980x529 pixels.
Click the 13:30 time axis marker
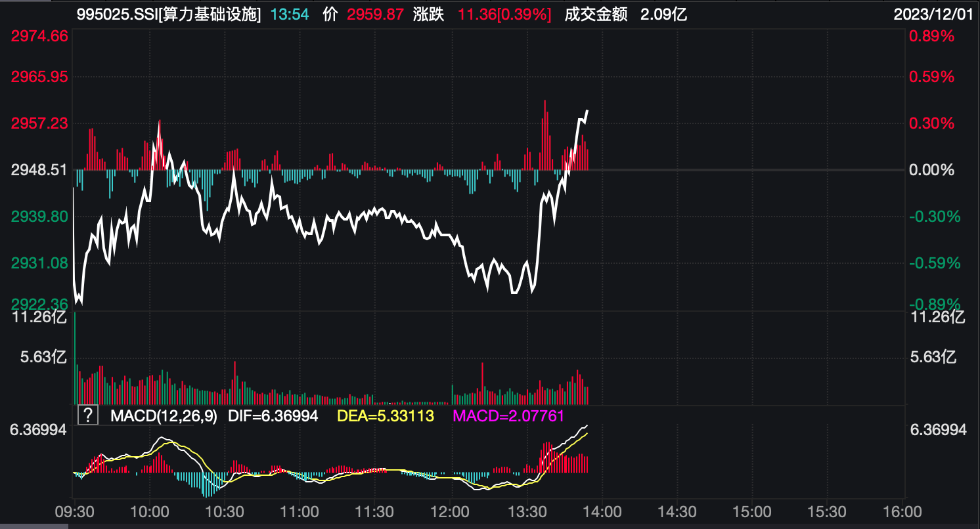tap(526, 511)
